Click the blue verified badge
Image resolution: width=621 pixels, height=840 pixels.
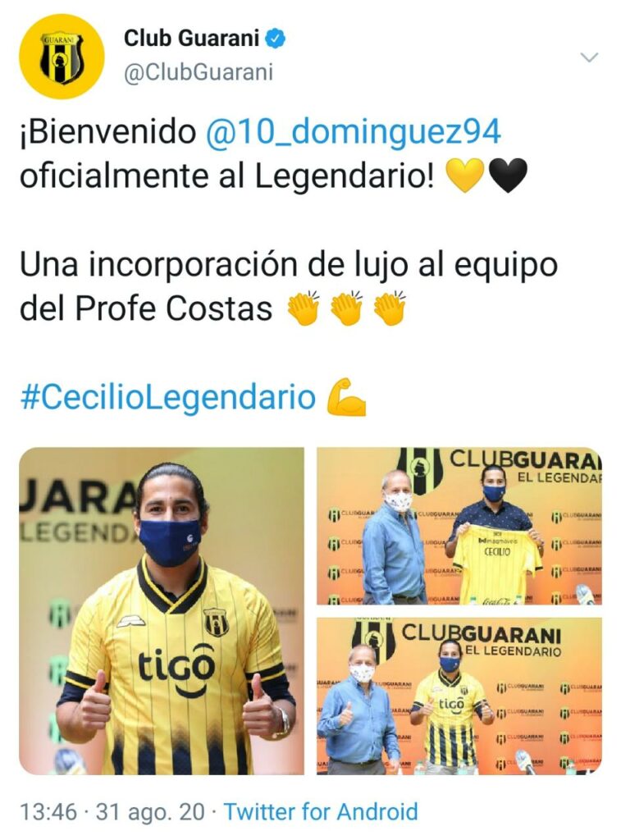[276, 39]
